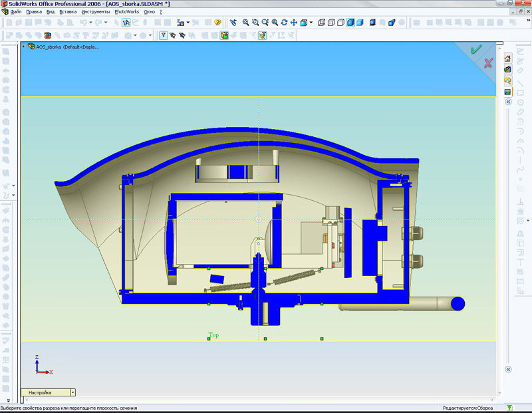The image size is (532, 413).
Task: Open File Explorer task pane tab
Action: (x=507, y=80)
